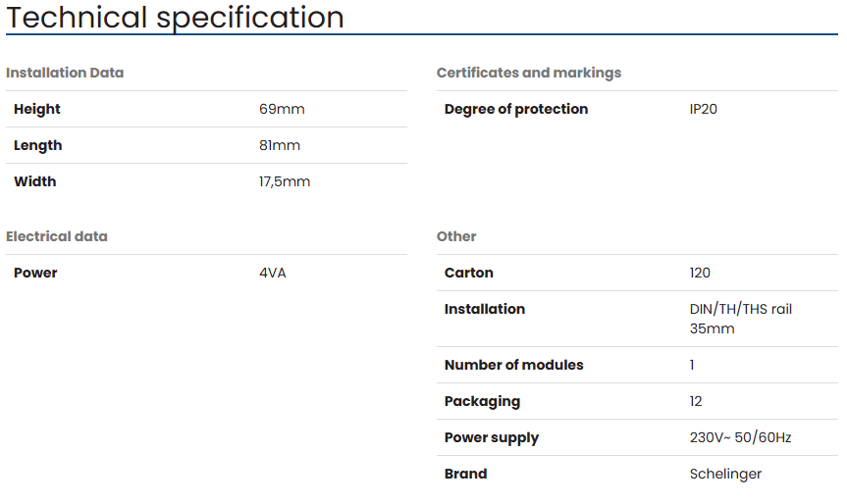
Task: Select the Schelinger brand value
Action: point(725,474)
